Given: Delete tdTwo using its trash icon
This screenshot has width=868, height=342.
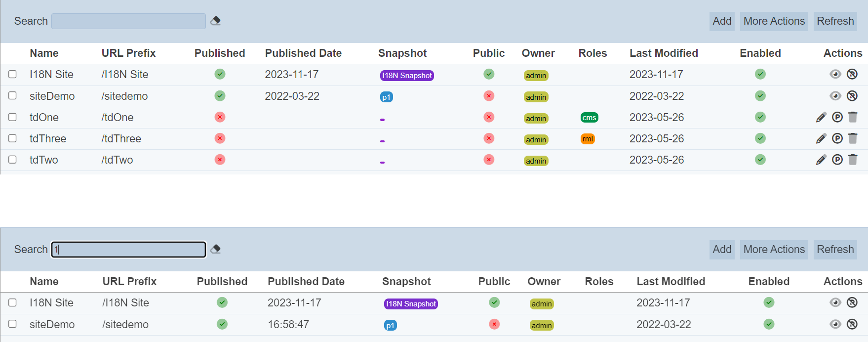Looking at the screenshot, I should click(853, 160).
